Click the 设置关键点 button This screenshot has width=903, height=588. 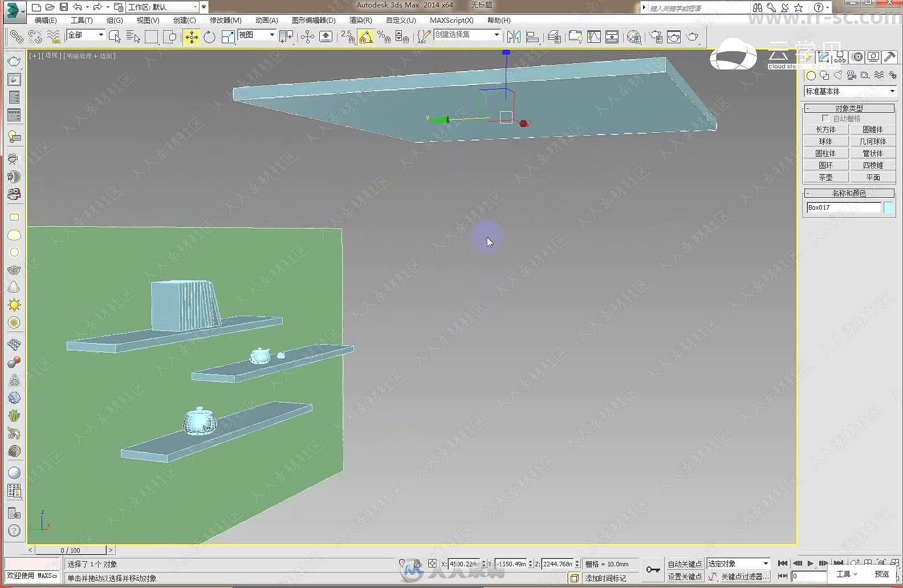tap(685, 576)
